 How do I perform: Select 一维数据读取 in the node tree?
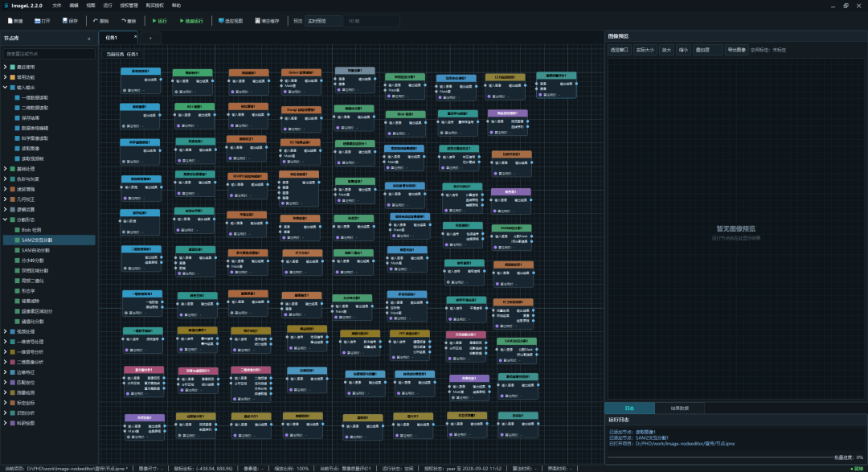[35, 97]
